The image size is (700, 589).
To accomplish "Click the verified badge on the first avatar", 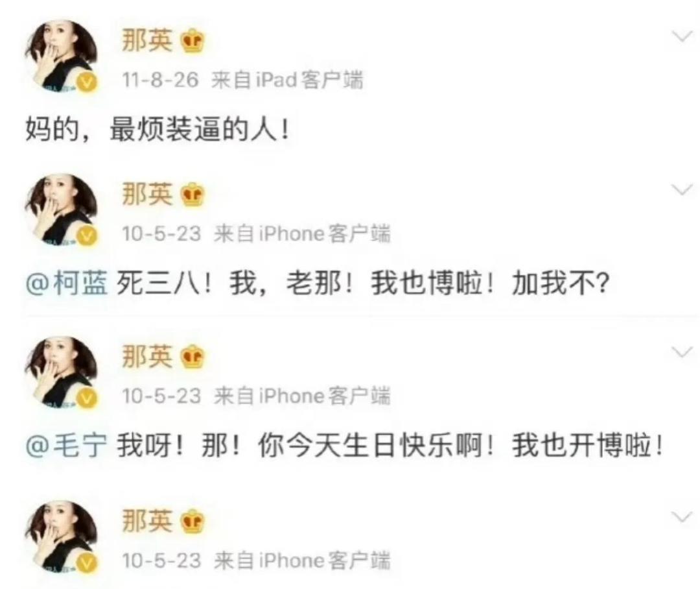I will (x=88, y=83).
